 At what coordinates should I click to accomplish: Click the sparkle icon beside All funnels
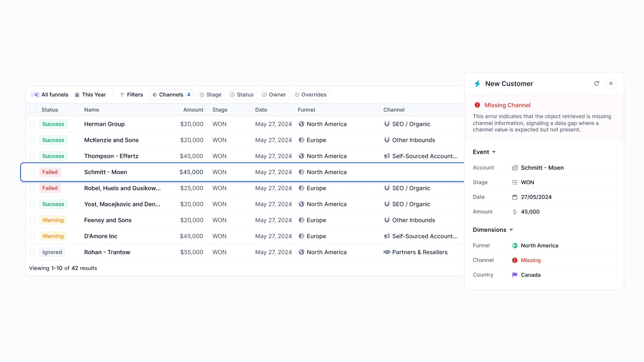(35, 95)
